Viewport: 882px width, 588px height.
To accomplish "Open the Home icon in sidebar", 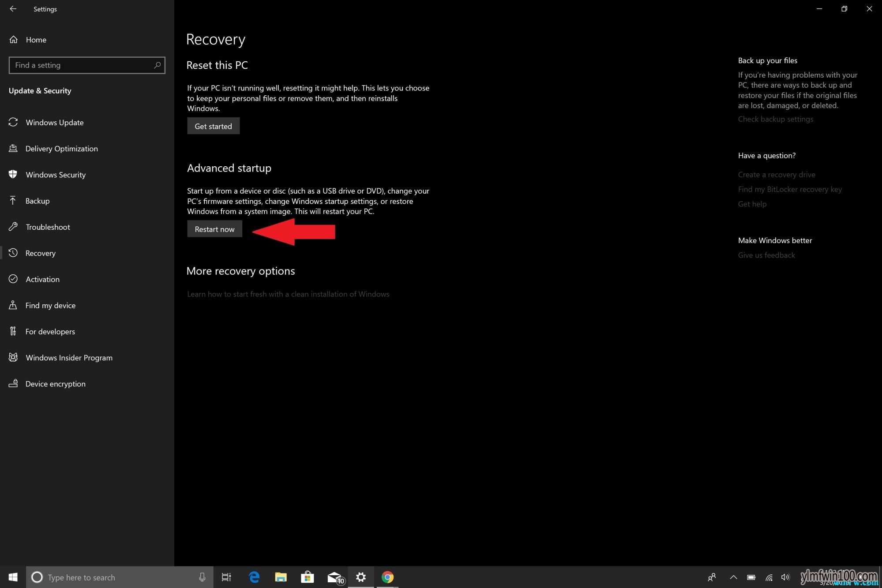I will pyautogui.click(x=14, y=40).
